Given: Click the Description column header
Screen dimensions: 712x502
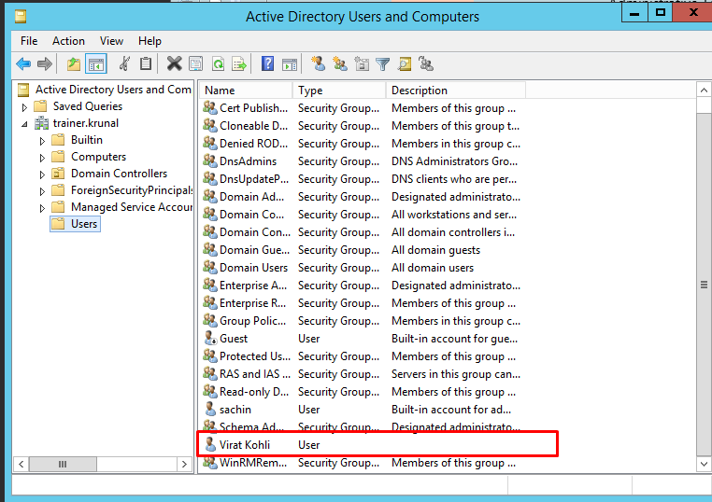Looking at the screenshot, I should [455, 90].
